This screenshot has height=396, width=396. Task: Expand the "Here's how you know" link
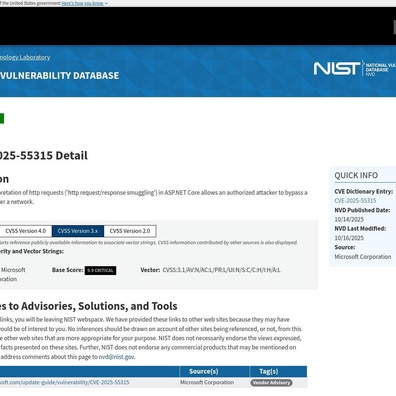(85, 3)
